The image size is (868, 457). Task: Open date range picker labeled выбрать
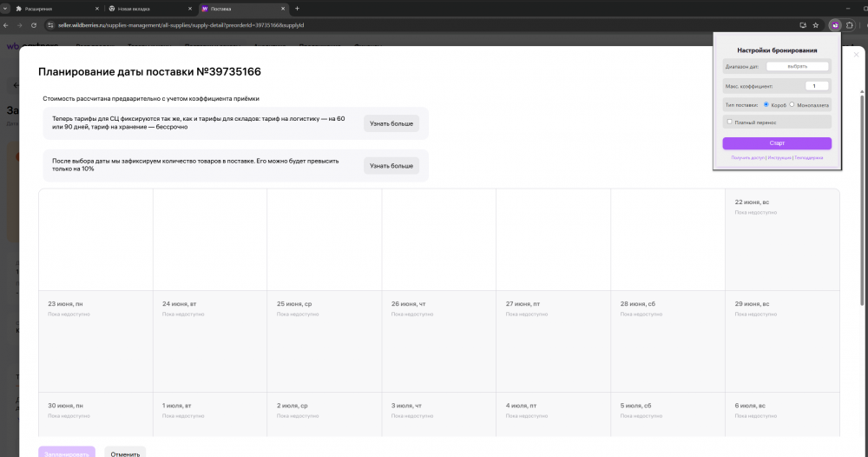tap(798, 66)
